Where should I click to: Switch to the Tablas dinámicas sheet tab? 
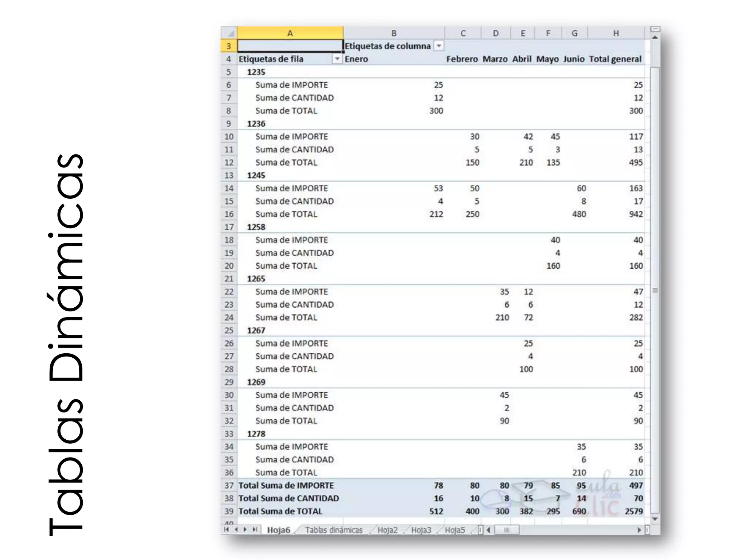tap(333, 530)
